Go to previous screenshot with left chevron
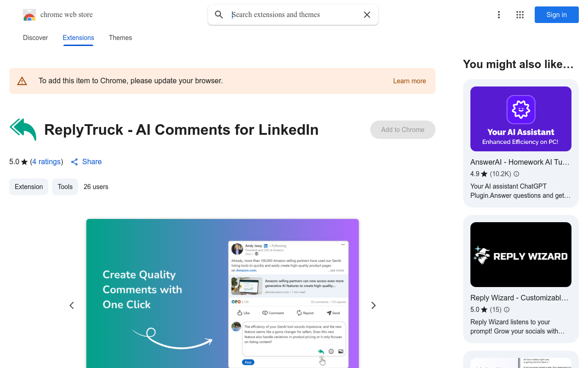This screenshot has height=368, width=588. pos(72,305)
